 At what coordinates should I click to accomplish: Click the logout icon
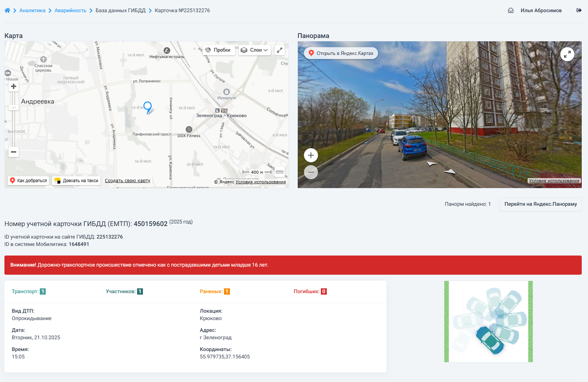[579, 10]
